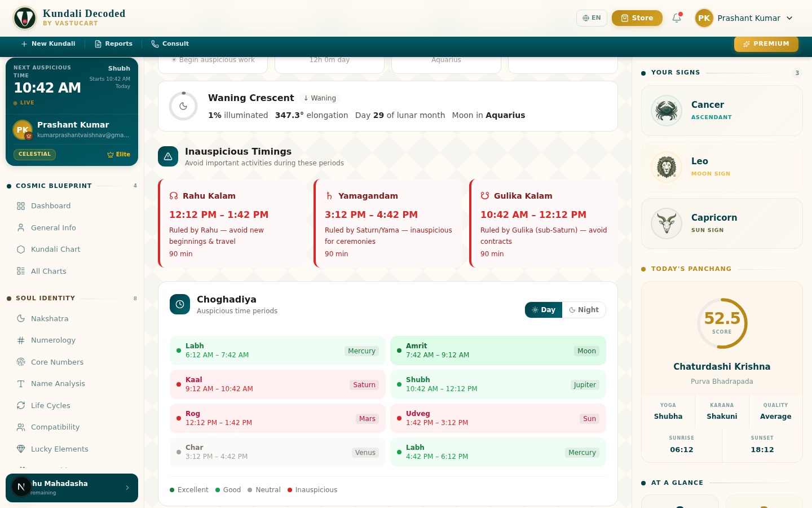The height and width of the screenshot is (508, 812).
Task: Collapse the Cosmic Blueprint sidebar section
Action: click(54, 186)
